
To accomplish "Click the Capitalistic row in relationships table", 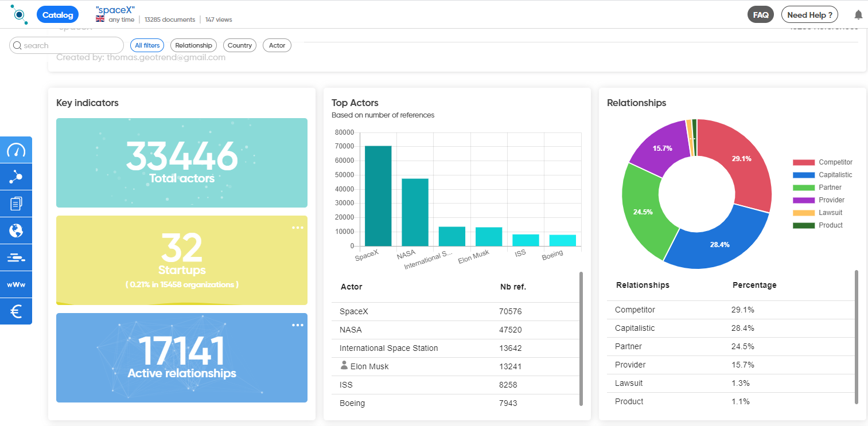I will [731, 328].
